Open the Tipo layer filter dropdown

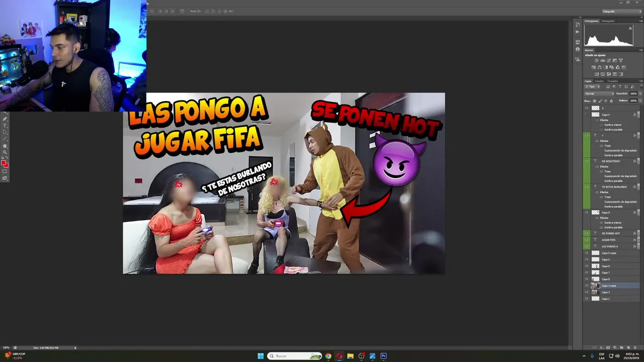pyautogui.click(x=592, y=86)
